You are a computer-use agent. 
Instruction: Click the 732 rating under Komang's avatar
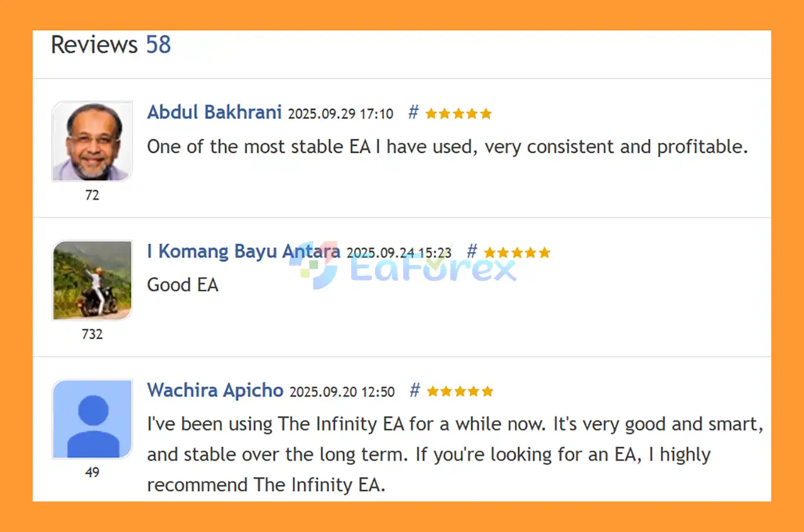tap(92, 334)
